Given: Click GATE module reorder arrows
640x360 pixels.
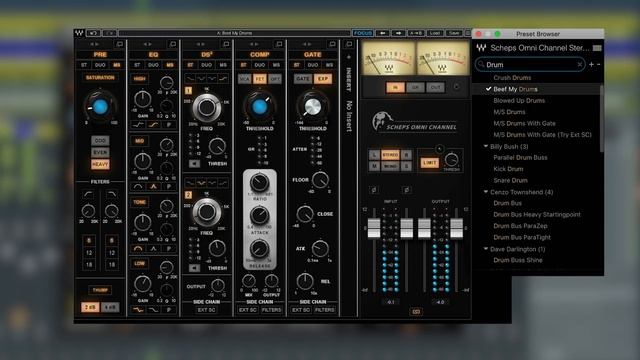Looking at the screenshot, I should tap(307, 44).
